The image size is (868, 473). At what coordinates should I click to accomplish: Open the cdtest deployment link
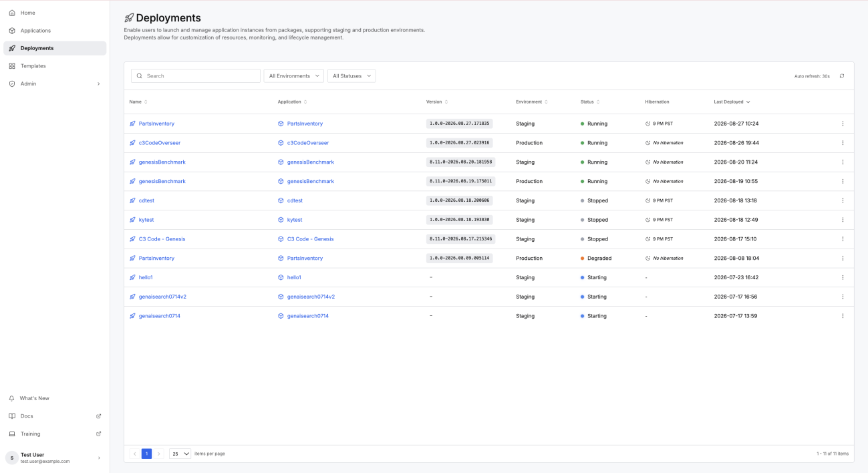(146, 200)
